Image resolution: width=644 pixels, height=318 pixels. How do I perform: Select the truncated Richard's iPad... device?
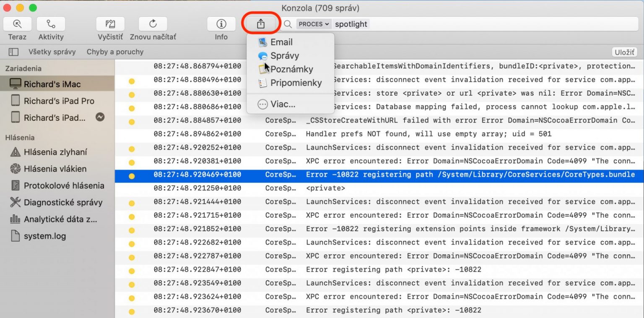coord(57,117)
